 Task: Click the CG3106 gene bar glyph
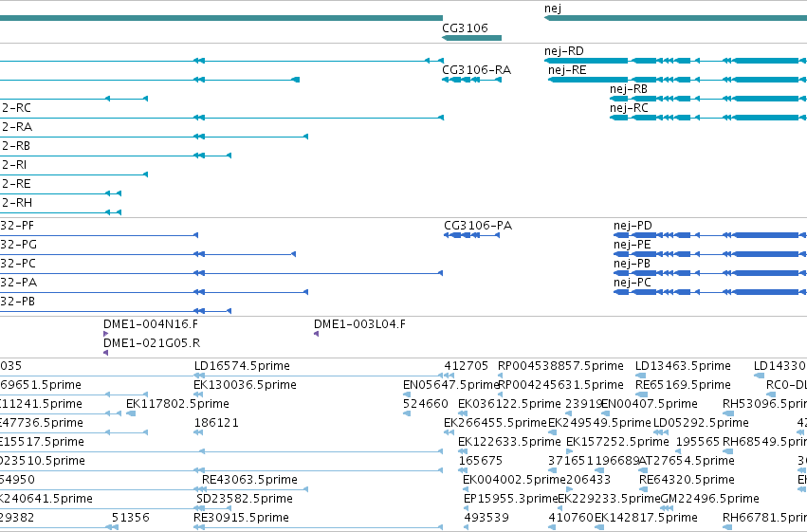(x=471, y=38)
